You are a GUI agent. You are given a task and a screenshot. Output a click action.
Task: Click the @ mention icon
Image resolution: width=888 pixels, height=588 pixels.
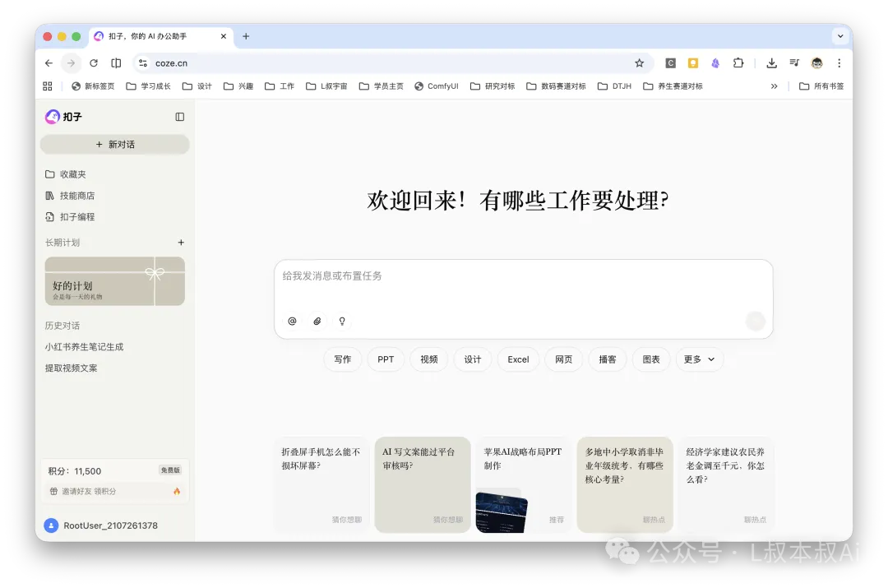tap(292, 322)
